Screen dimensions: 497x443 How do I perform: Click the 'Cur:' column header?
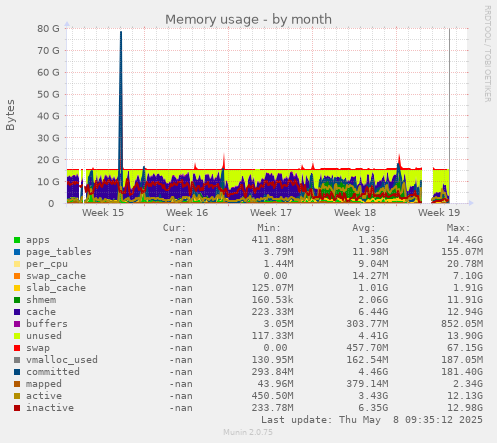(x=174, y=228)
